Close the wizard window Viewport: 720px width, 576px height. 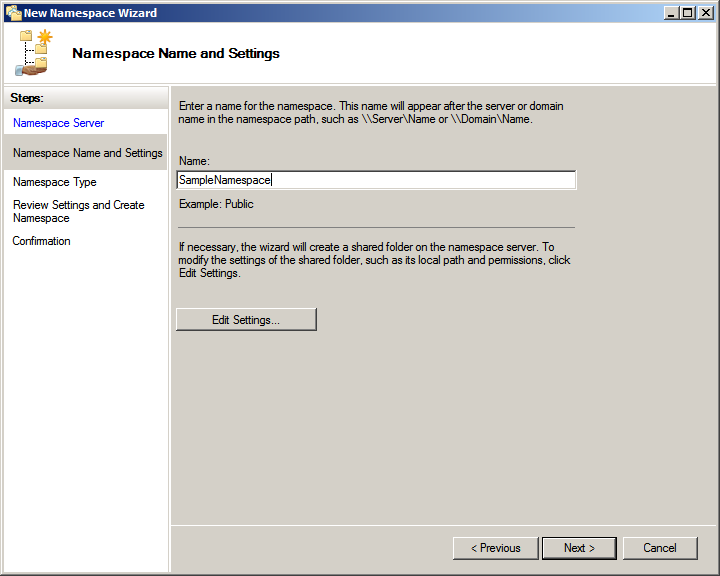pyautogui.click(x=705, y=13)
